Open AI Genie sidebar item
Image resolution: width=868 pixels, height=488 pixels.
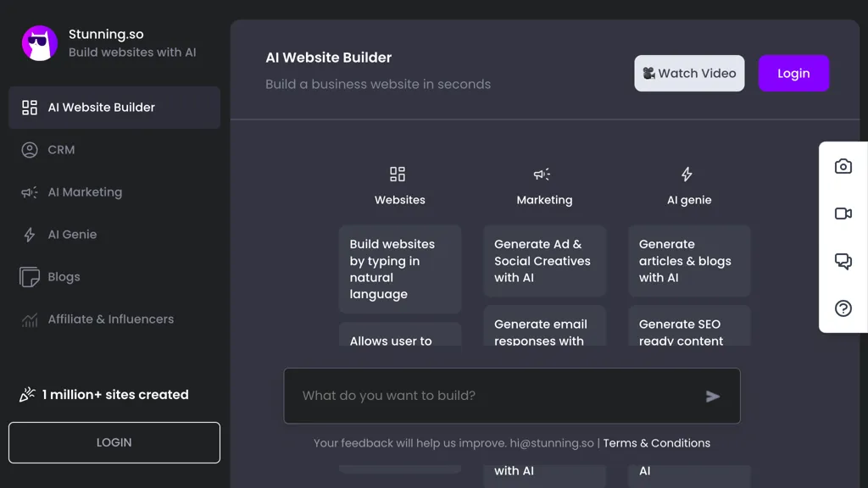pyautogui.click(x=72, y=235)
